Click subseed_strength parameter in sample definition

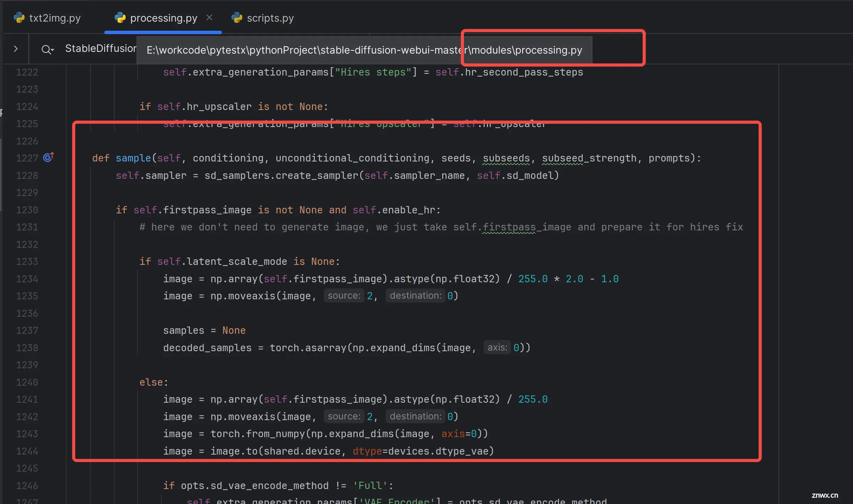pyautogui.click(x=589, y=158)
